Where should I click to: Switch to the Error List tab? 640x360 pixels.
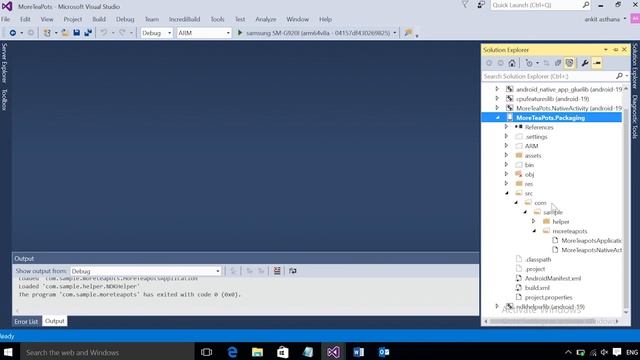point(26,321)
